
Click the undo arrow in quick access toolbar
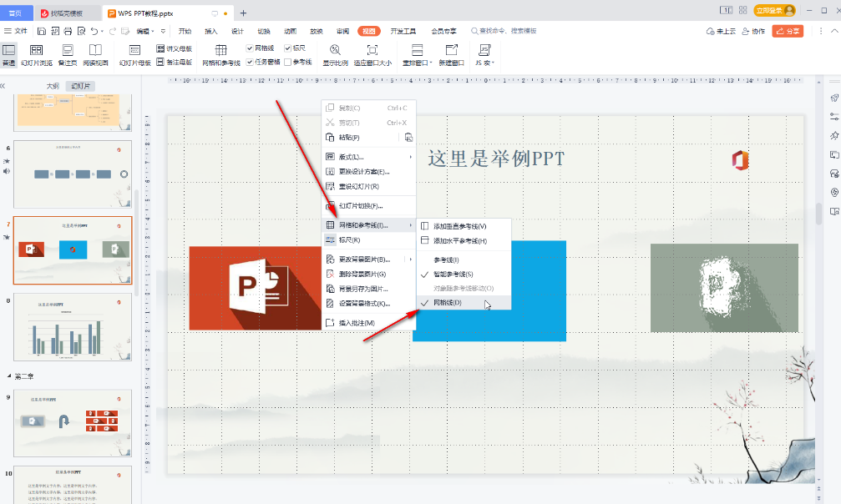[94, 31]
